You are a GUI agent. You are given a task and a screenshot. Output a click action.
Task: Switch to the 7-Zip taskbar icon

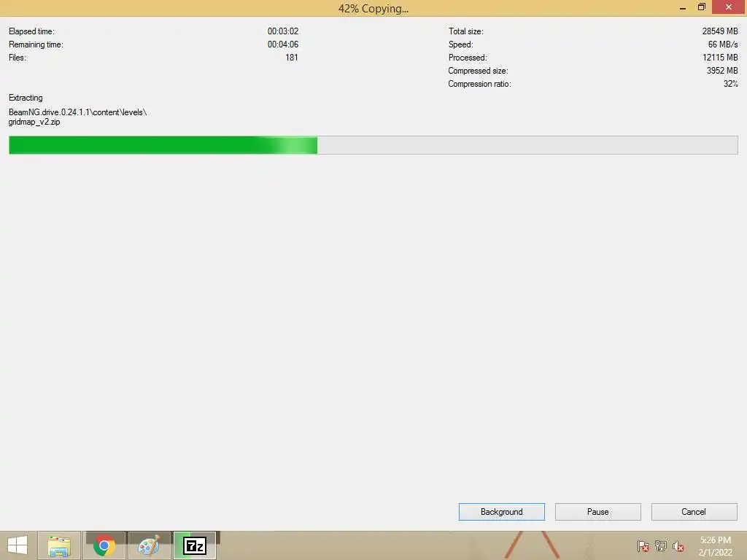pos(195,545)
